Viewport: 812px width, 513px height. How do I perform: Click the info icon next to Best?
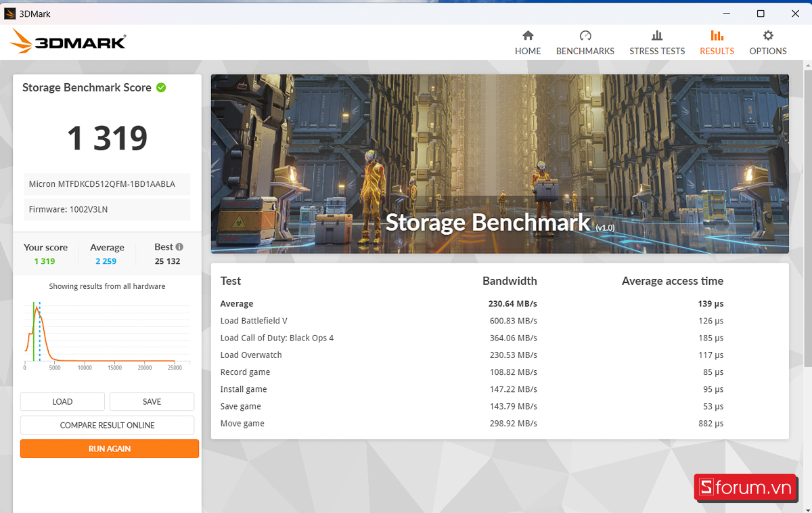point(179,247)
